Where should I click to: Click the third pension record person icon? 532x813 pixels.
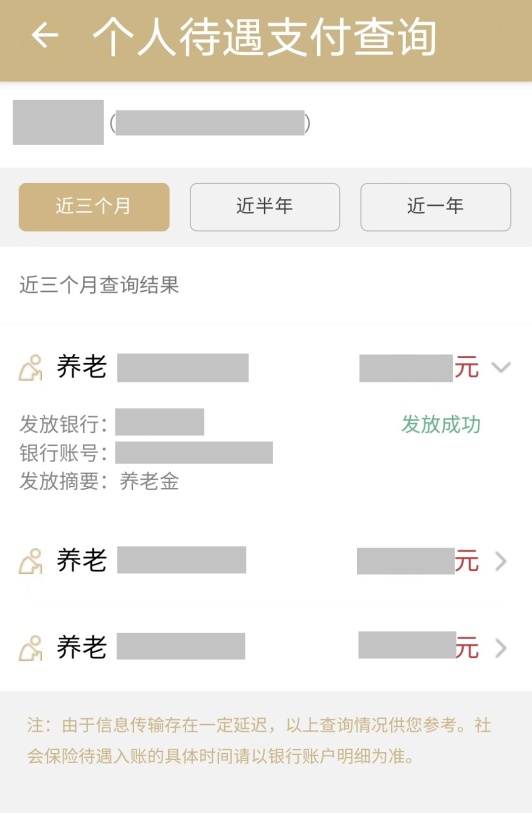(31, 648)
